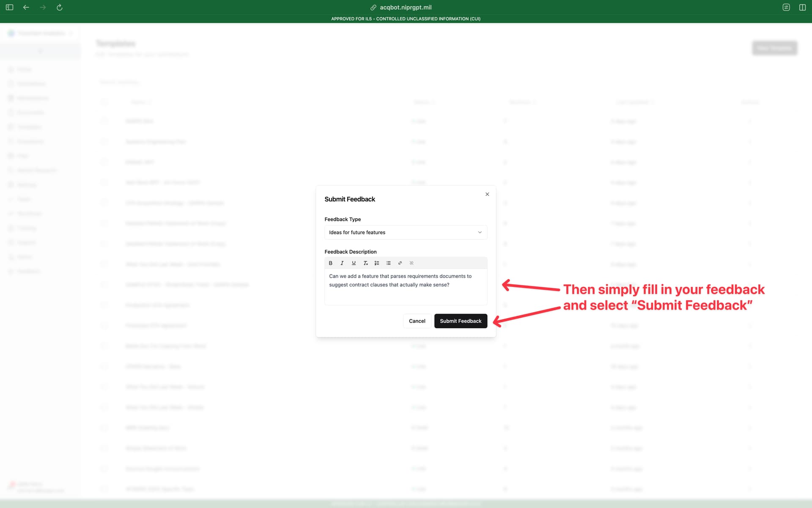Screen dimensions: 812x508
Task: Open split view icon in browser
Action: [x=802, y=7]
